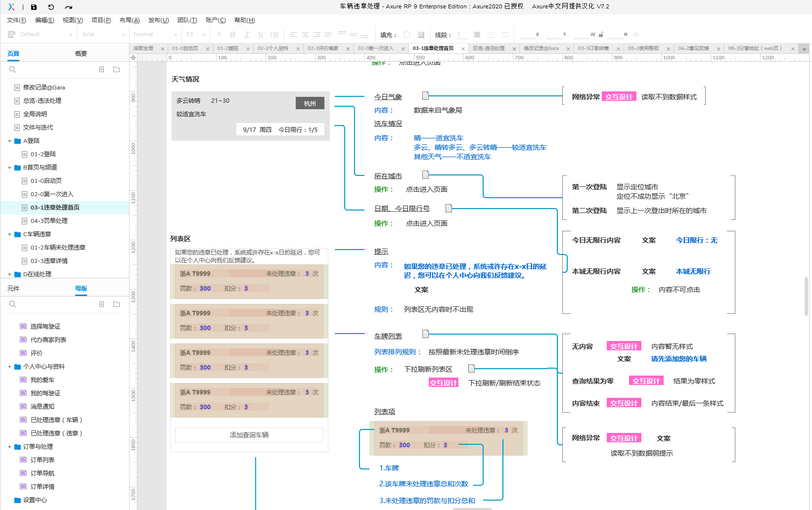
Task: Click the note icon beside 所在城市
Action: tap(425, 174)
